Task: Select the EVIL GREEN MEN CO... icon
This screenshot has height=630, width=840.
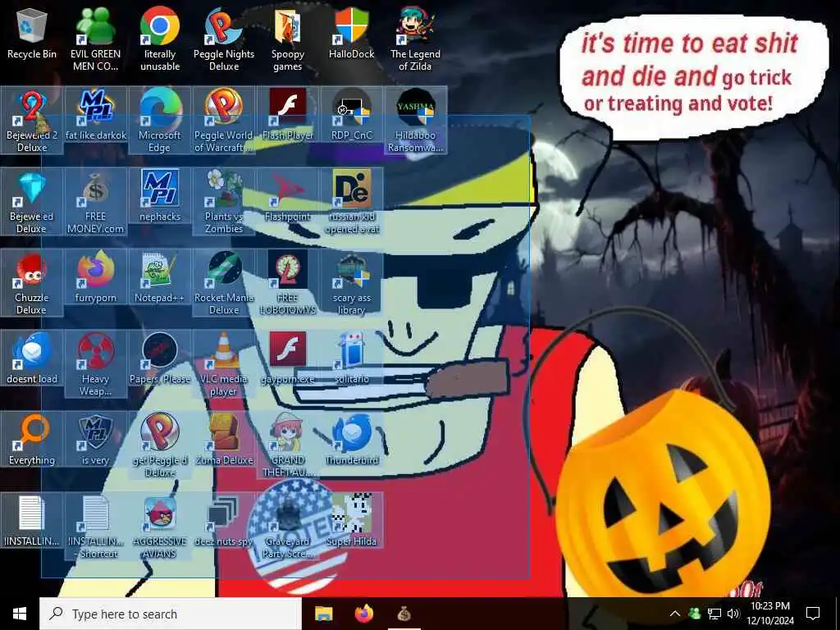Action: pyautogui.click(x=95, y=39)
